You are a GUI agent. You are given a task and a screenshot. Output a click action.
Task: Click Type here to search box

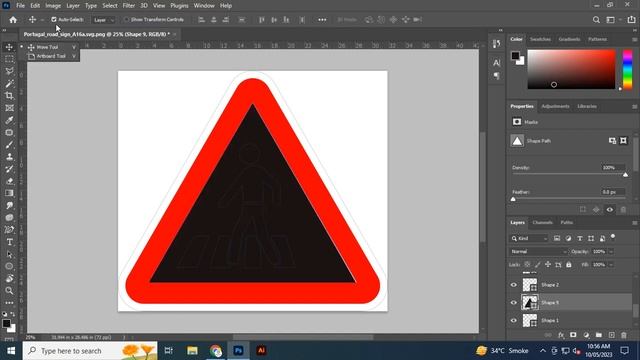[90, 351]
